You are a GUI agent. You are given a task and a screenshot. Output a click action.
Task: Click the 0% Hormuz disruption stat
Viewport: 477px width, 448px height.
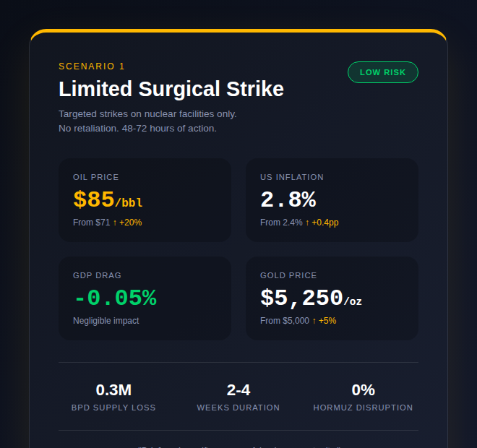[363, 391]
